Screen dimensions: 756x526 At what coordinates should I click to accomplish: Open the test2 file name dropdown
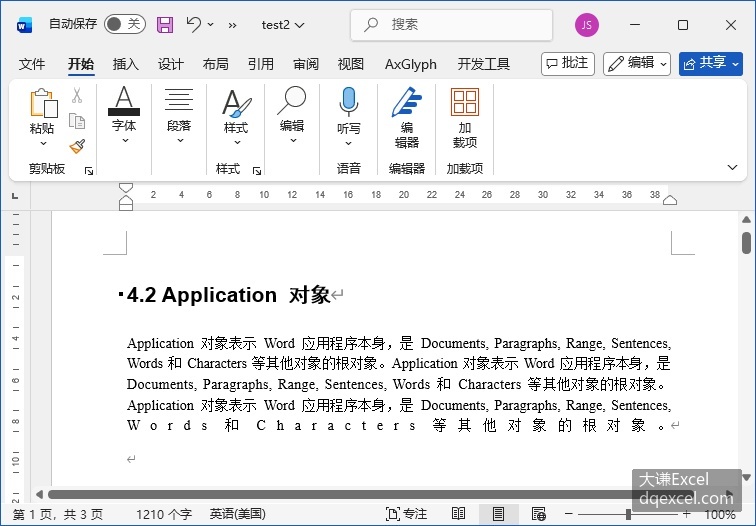pos(283,25)
